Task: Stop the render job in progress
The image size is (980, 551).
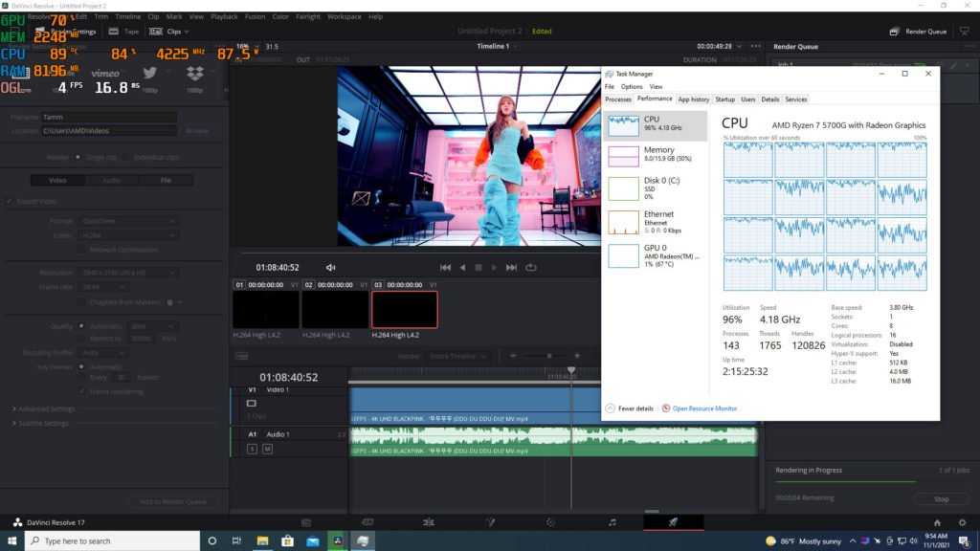Action: point(941,498)
